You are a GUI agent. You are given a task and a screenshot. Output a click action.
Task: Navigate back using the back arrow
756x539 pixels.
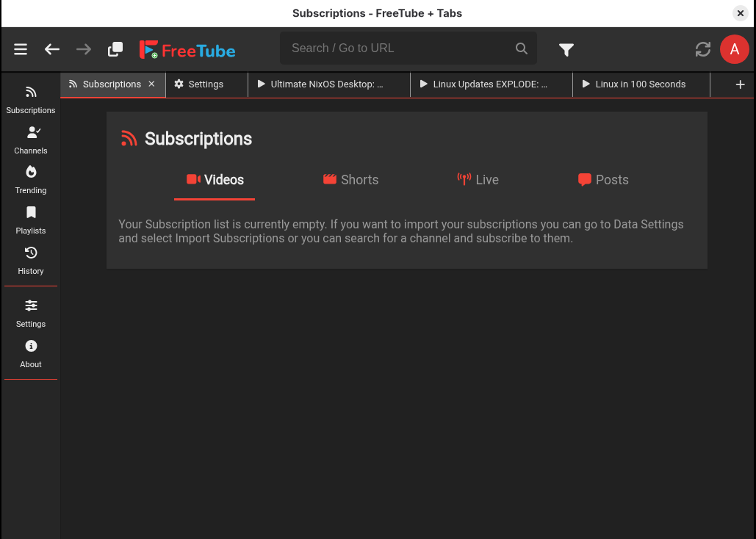point(51,49)
